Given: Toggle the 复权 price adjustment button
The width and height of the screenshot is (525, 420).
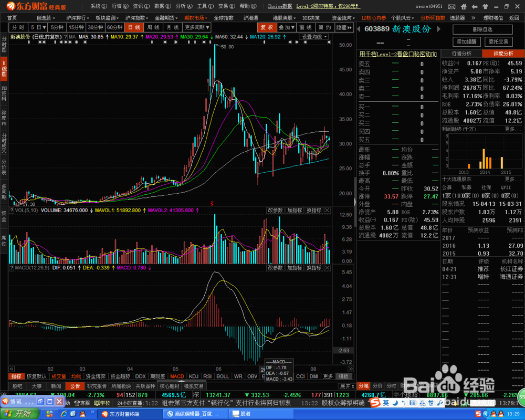Looking at the screenshot, I should click(267, 27).
